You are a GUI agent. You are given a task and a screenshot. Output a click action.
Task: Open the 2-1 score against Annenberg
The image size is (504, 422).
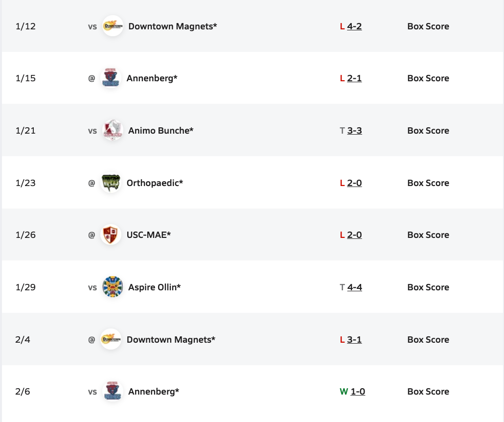coord(354,78)
